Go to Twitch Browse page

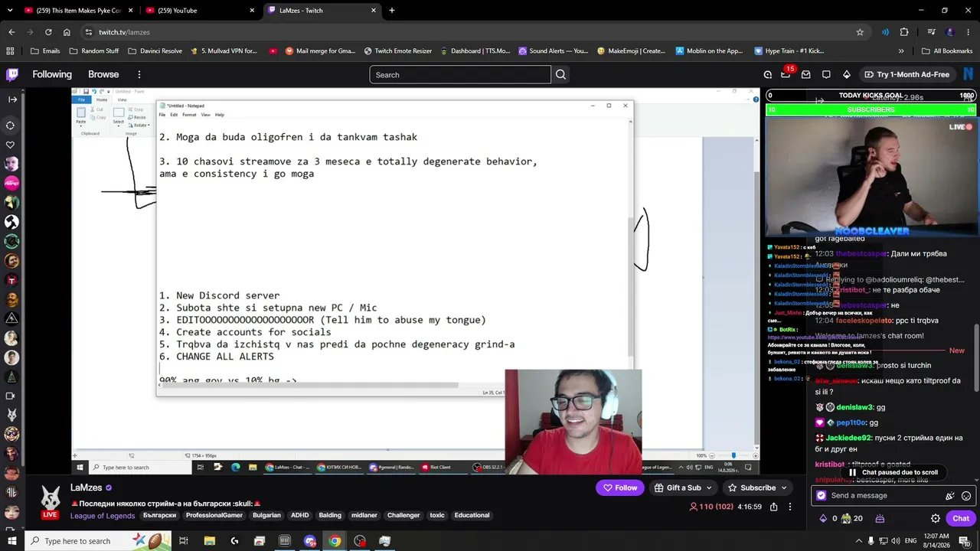pos(103,74)
